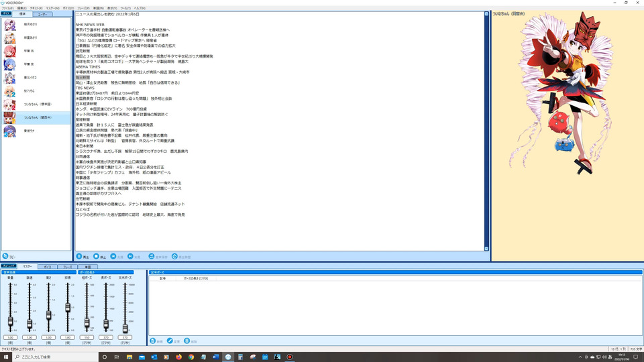Click the highlighted line '毎日新聞'
Screen dimensions: 644x362
coord(83,78)
